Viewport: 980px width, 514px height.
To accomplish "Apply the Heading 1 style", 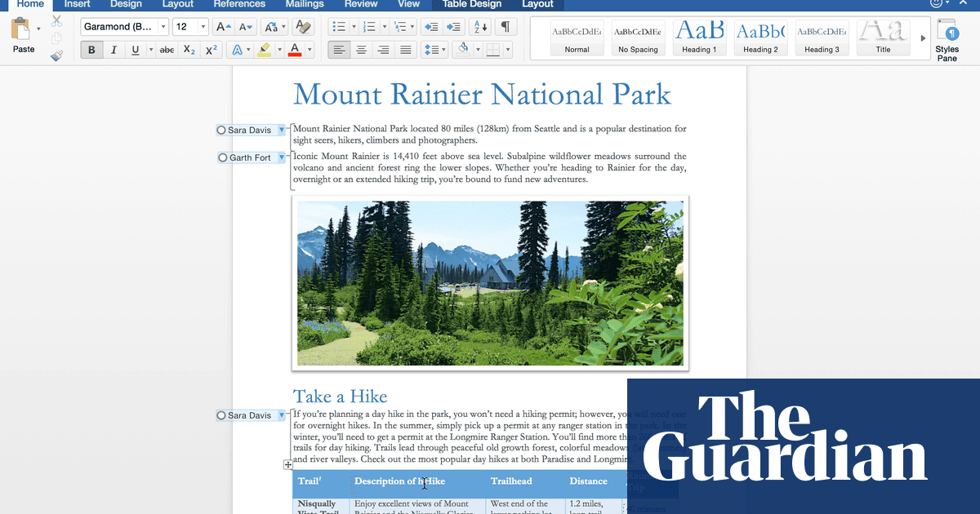I will [699, 38].
